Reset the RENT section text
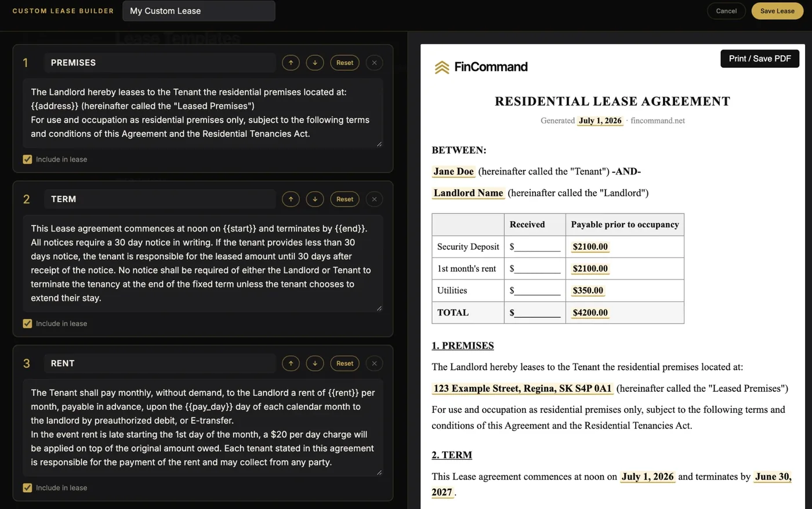This screenshot has height=509, width=812. [x=345, y=363]
